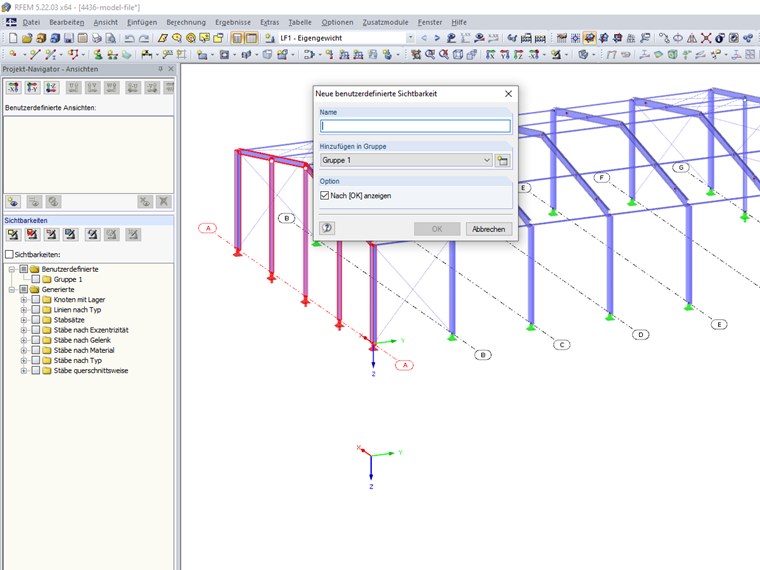
Task: Collapse the Benutzerdefinierte tree node
Action: pyautogui.click(x=12, y=269)
